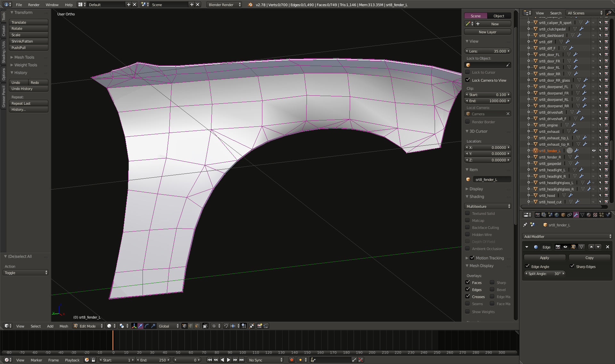The image size is (615, 364).
Task: Remove the Edge modifier with X
Action: (608, 247)
